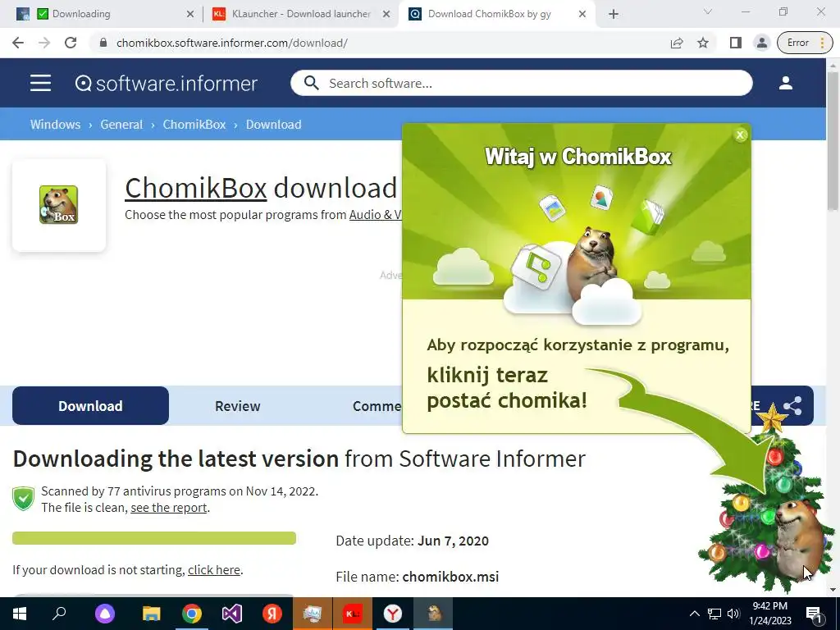
Task: Click the file name chomikbox.msi
Action: (x=450, y=577)
